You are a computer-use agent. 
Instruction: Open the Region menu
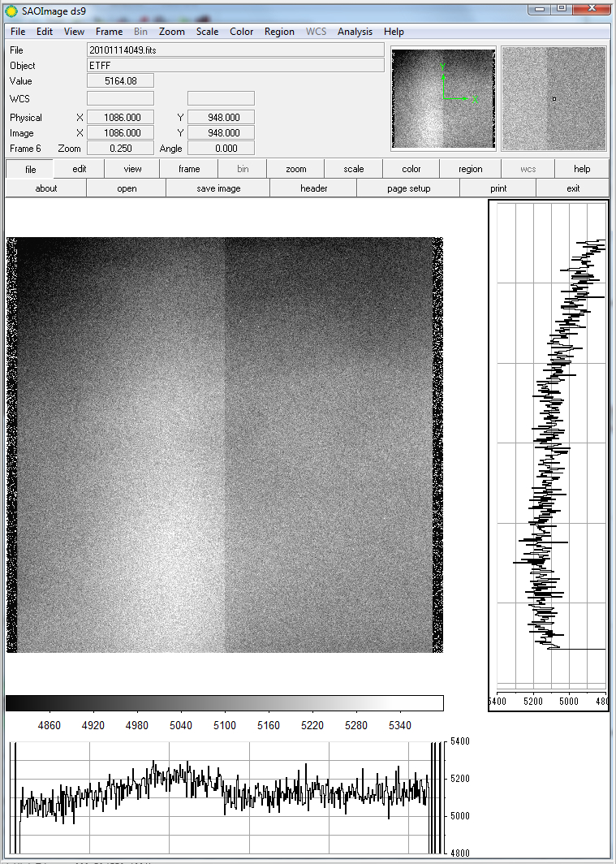279,32
